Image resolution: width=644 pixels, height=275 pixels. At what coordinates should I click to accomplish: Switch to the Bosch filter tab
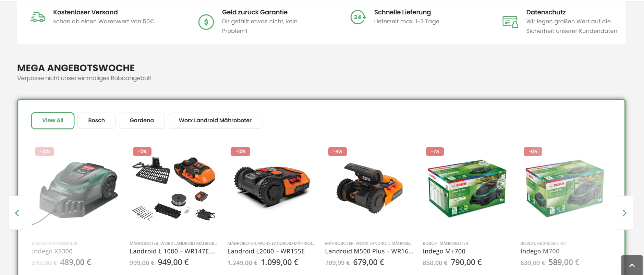pyautogui.click(x=96, y=121)
